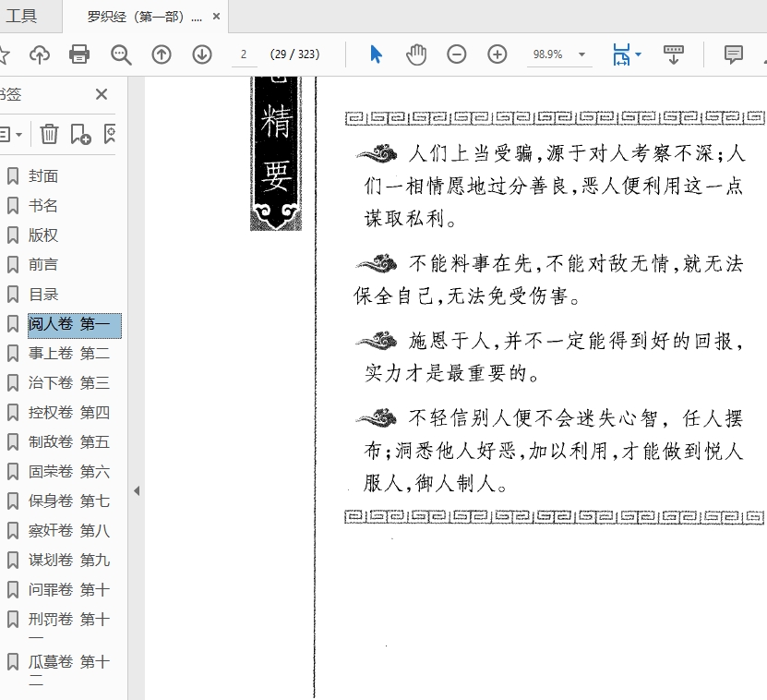Click the page number input field
This screenshot has height=700, width=767.
244,54
